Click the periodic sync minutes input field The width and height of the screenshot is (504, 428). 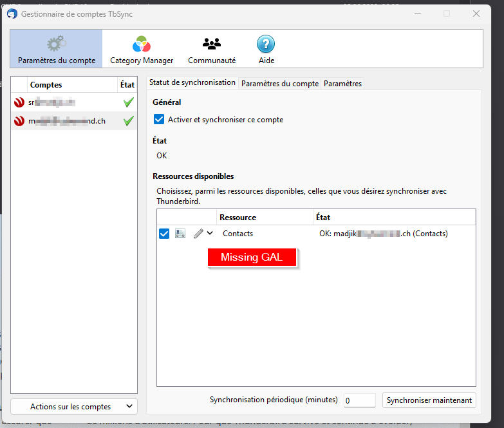click(x=359, y=400)
